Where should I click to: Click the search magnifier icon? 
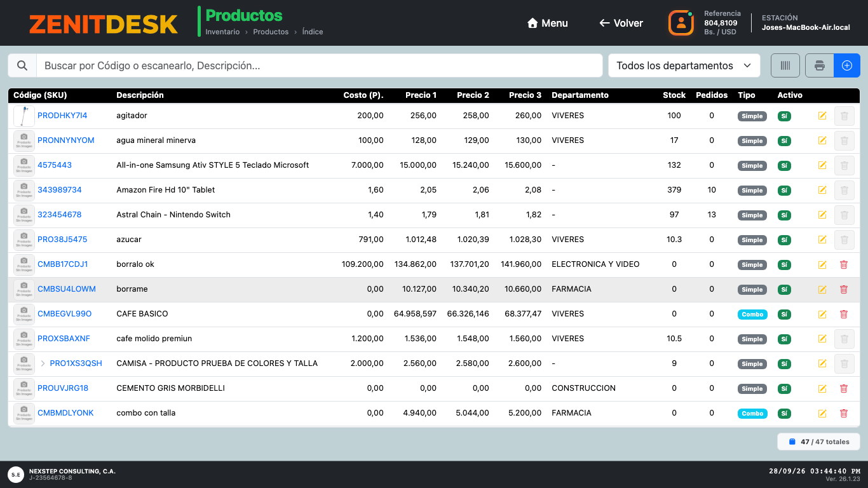click(22, 65)
